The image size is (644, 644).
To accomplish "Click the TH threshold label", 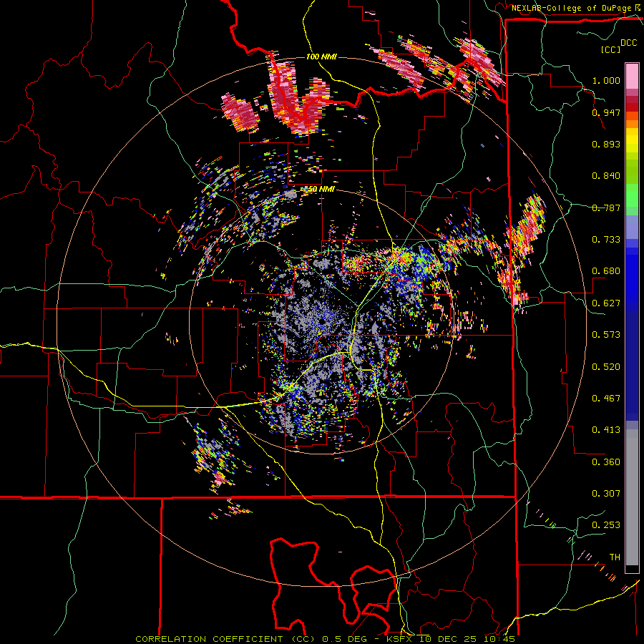I will [615, 557].
